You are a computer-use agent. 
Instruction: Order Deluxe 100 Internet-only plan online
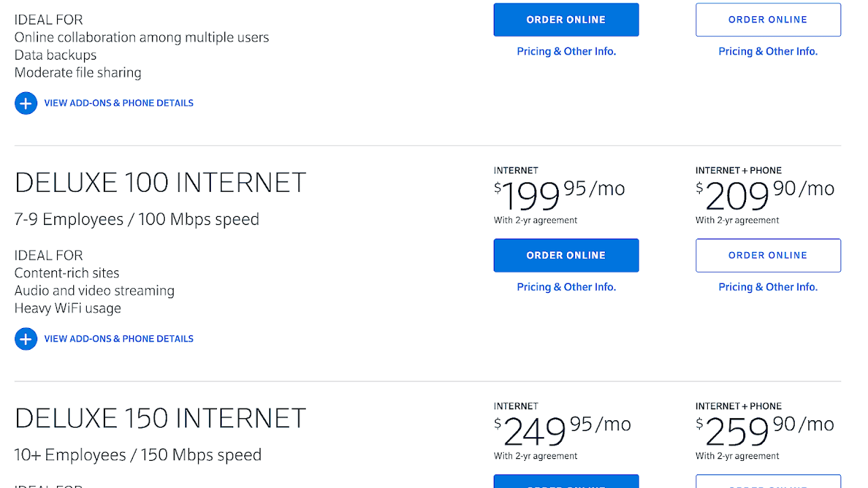(566, 256)
